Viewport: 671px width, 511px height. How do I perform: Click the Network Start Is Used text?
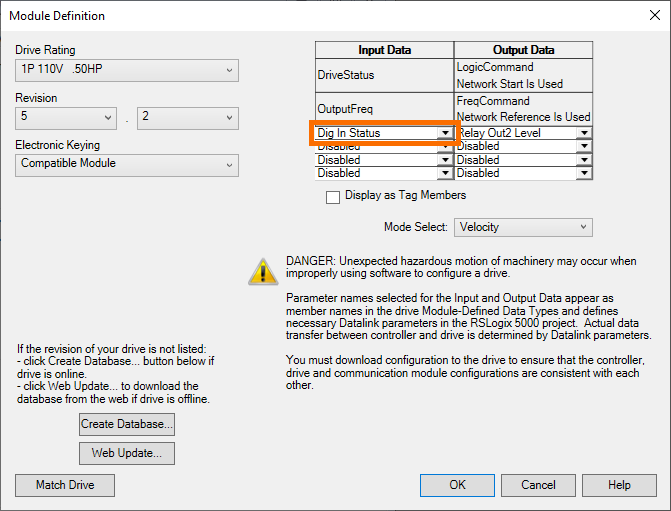click(510, 84)
